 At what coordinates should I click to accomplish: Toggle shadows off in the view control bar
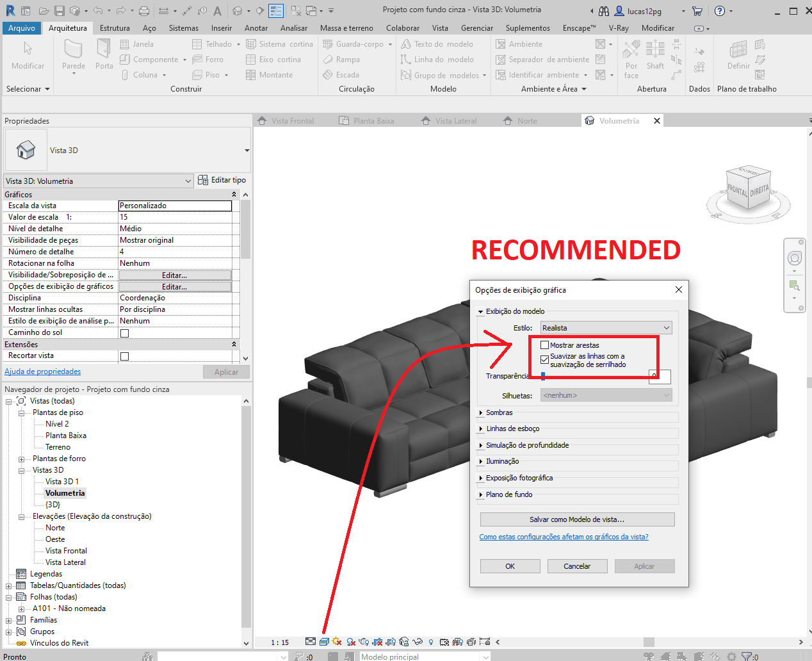pyautogui.click(x=351, y=642)
